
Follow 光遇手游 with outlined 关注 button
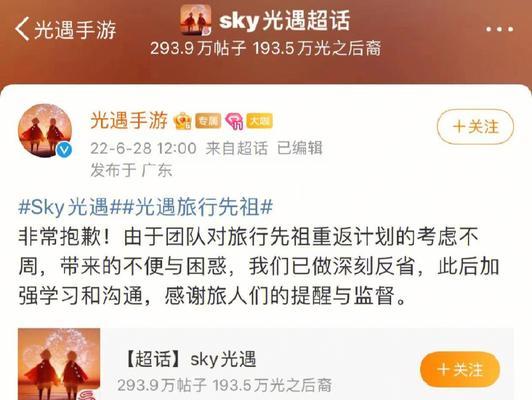pyautogui.click(x=475, y=127)
